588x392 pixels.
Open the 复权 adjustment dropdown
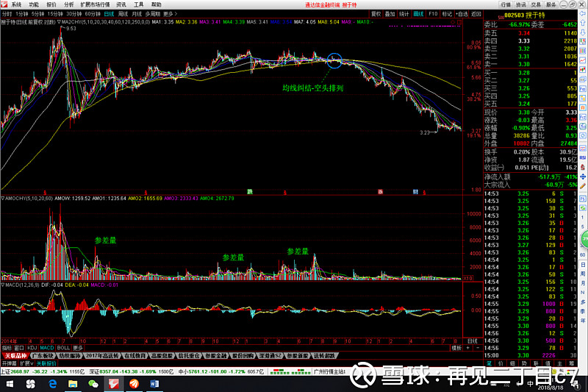[376, 14]
